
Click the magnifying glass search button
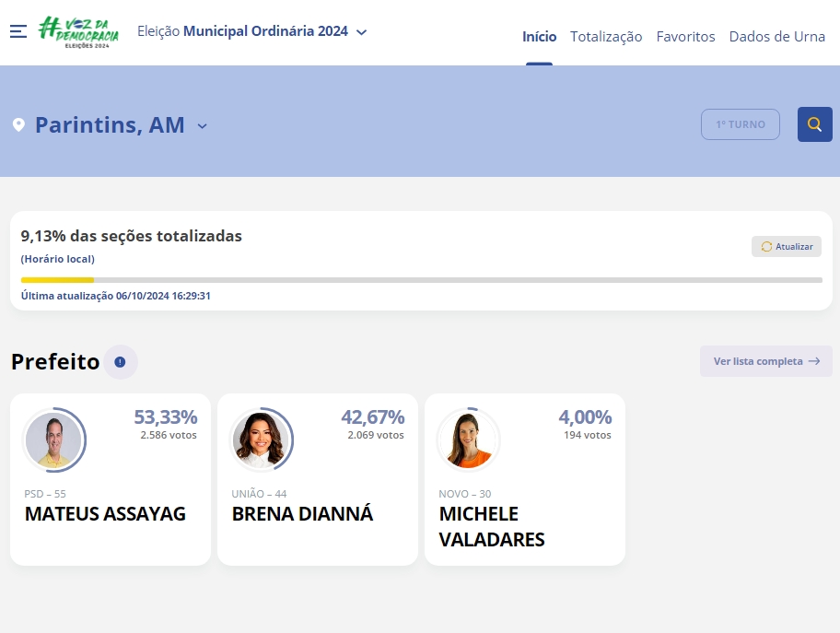(814, 124)
